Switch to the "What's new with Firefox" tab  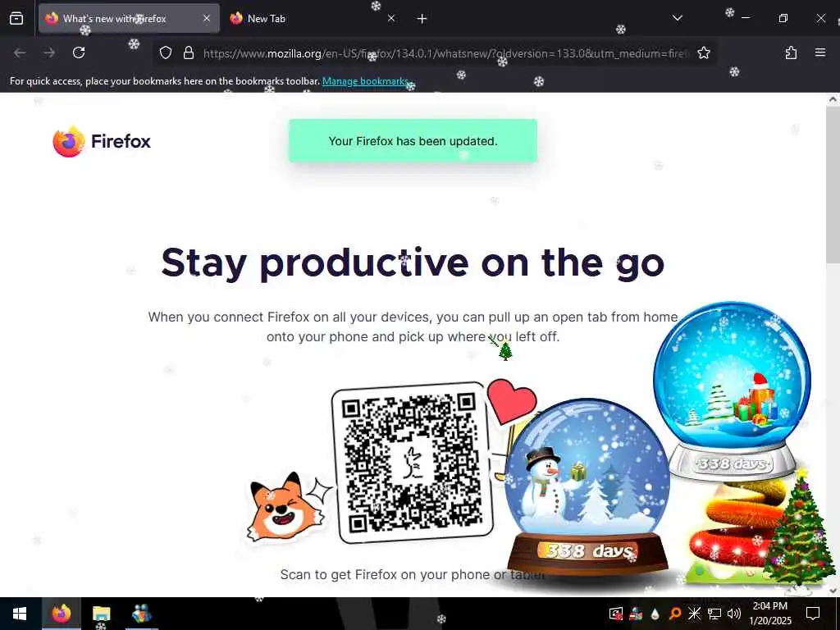129,19
